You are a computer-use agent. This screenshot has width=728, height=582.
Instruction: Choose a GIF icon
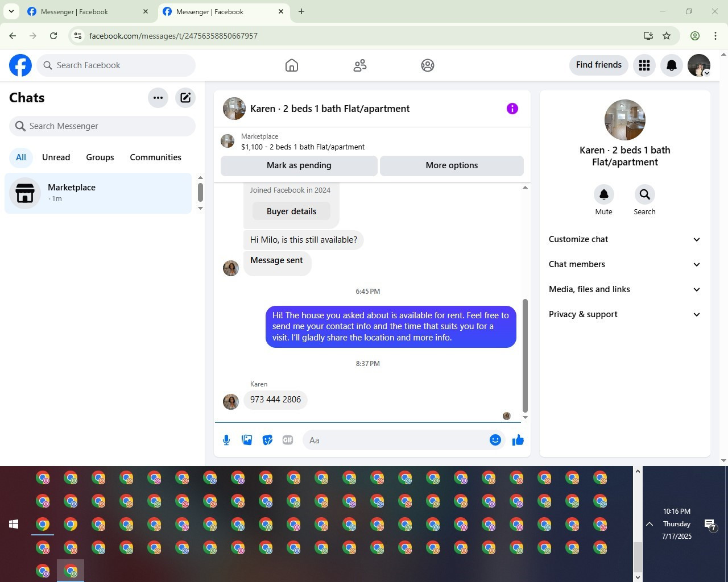click(x=288, y=440)
